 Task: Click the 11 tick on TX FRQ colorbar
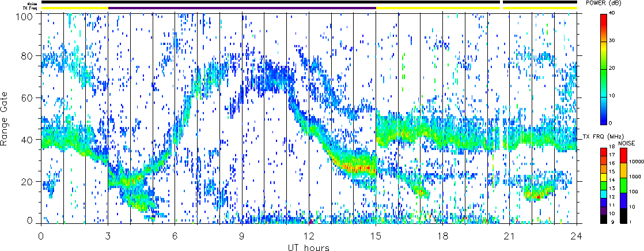click(x=613, y=204)
